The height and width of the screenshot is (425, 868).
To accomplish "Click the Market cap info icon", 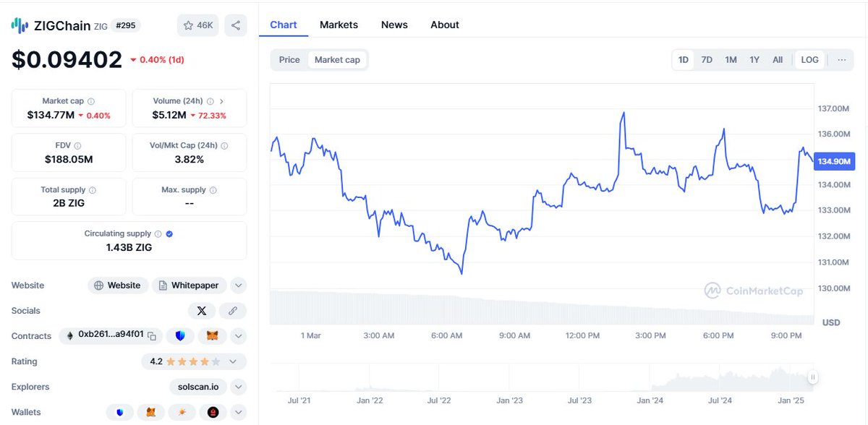I will (x=91, y=102).
